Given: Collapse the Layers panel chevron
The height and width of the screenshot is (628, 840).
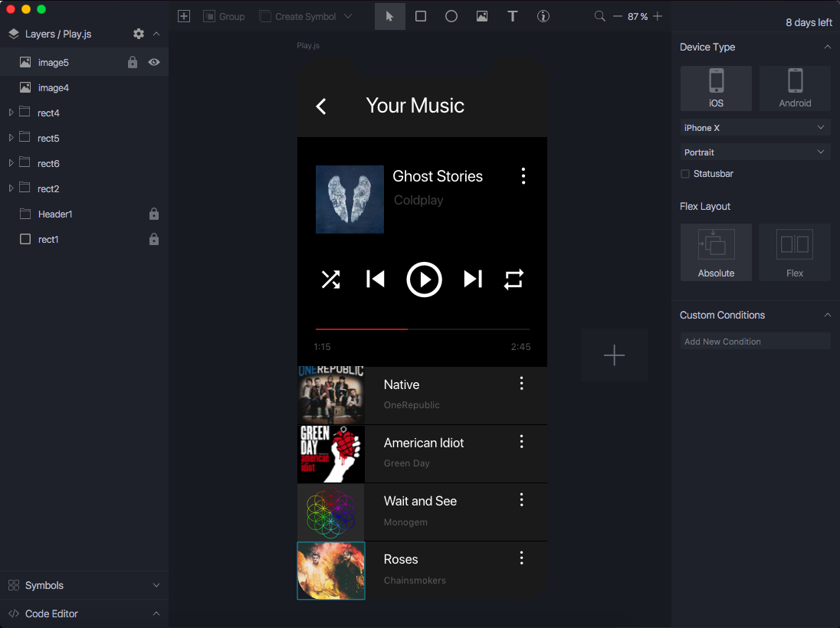Looking at the screenshot, I should click(x=156, y=34).
